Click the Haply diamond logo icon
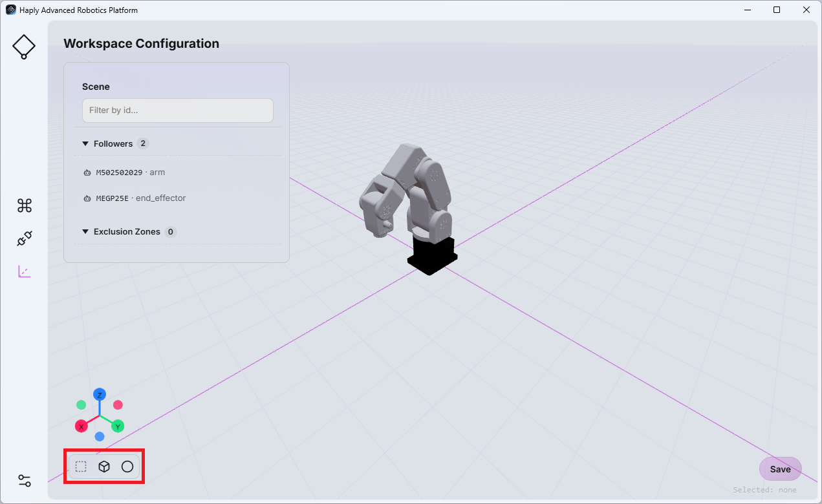Viewport: 822px width, 504px height. [x=24, y=47]
